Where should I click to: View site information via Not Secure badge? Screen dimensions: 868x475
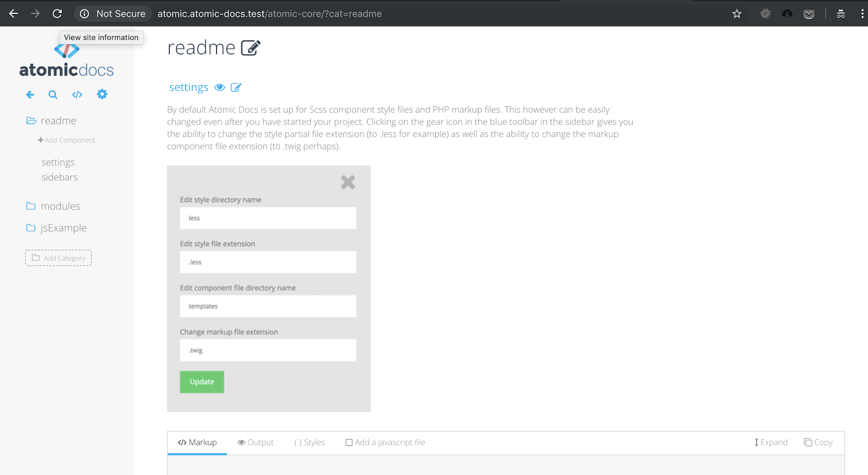[x=113, y=14]
